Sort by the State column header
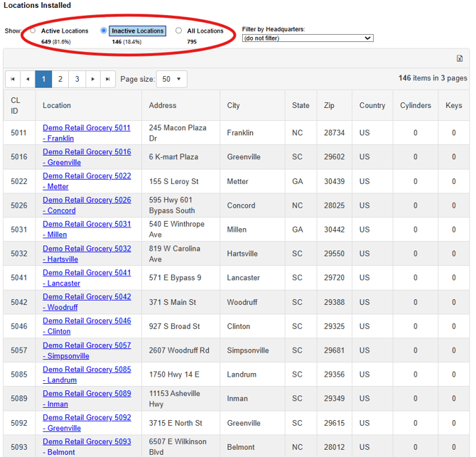 pyautogui.click(x=301, y=105)
